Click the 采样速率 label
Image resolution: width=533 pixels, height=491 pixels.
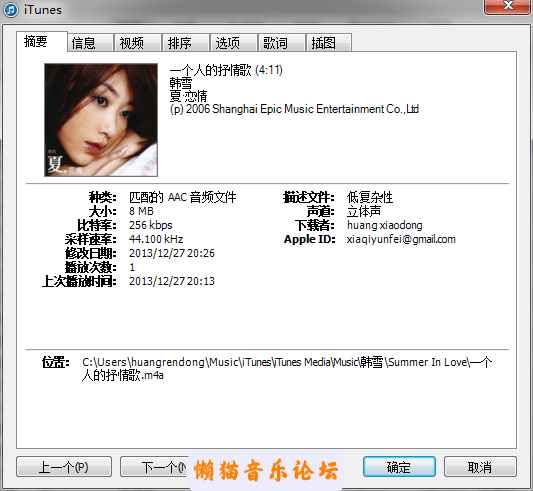[x=91, y=239]
